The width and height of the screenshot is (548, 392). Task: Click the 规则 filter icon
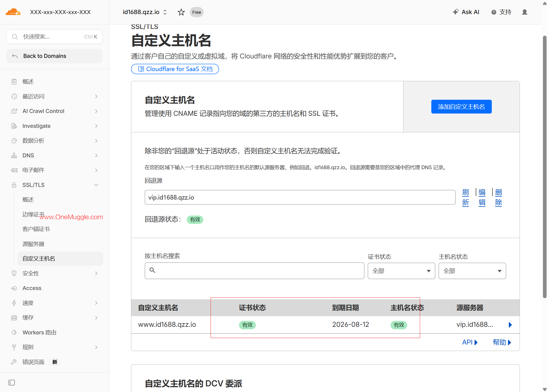click(x=14, y=347)
